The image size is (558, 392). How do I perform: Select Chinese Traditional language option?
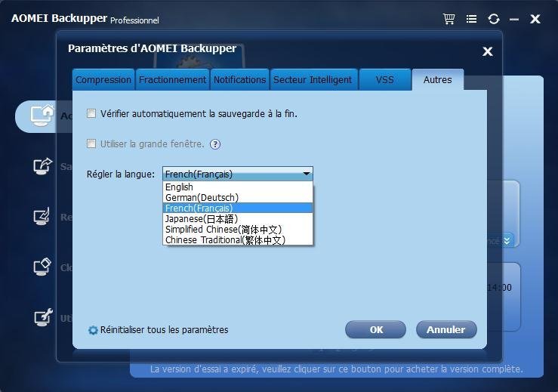pos(238,240)
